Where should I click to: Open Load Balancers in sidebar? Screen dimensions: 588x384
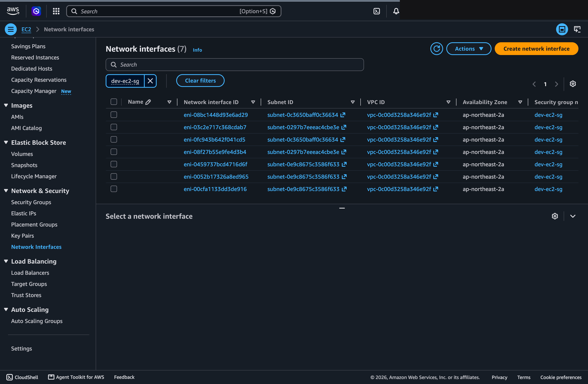point(30,273)
